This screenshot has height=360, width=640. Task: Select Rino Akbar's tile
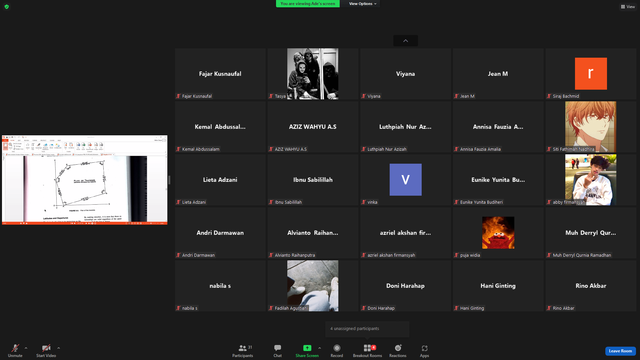coord(591,286)
